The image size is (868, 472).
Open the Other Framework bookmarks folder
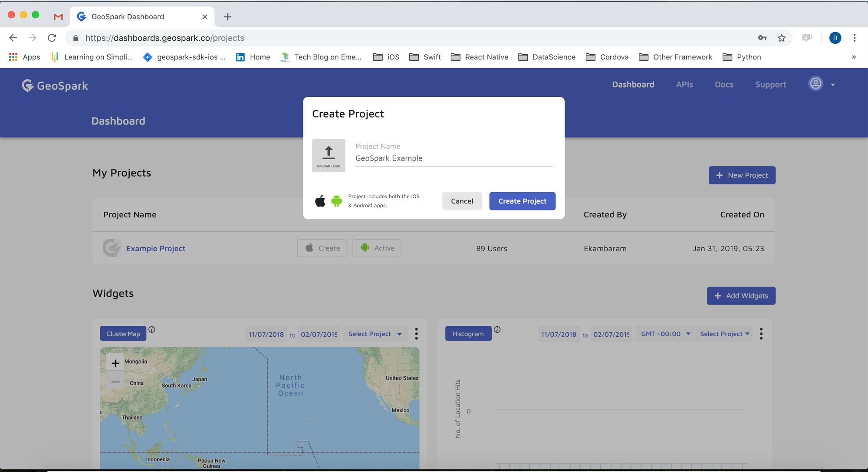pos(676,57)
